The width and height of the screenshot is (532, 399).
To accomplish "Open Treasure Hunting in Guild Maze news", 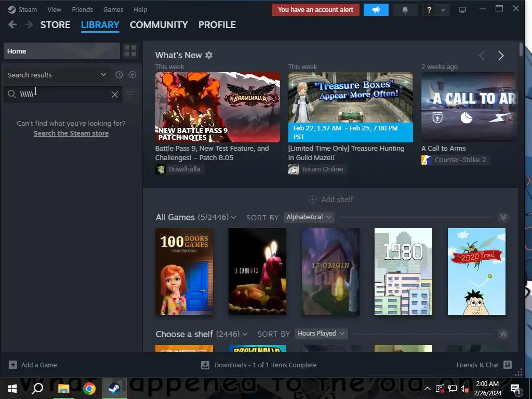I will (x=346, y=153).
